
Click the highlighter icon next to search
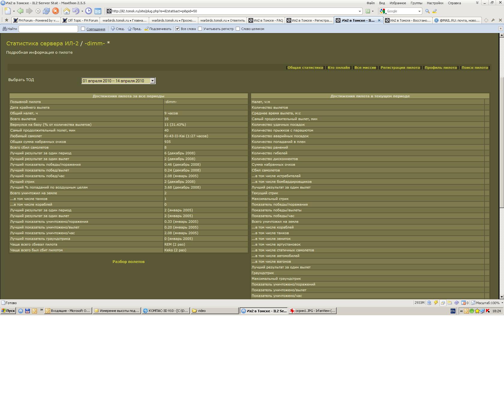[434, 11]
